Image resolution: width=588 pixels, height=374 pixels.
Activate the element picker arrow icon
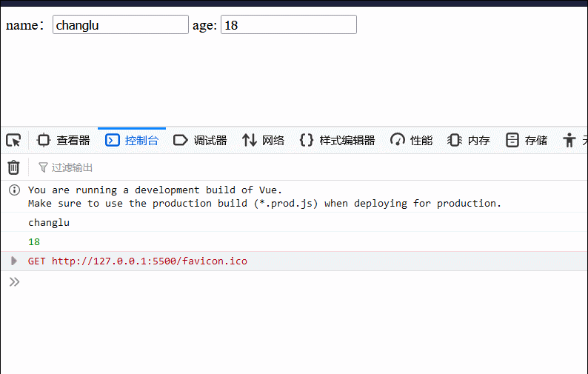(13, 141)
